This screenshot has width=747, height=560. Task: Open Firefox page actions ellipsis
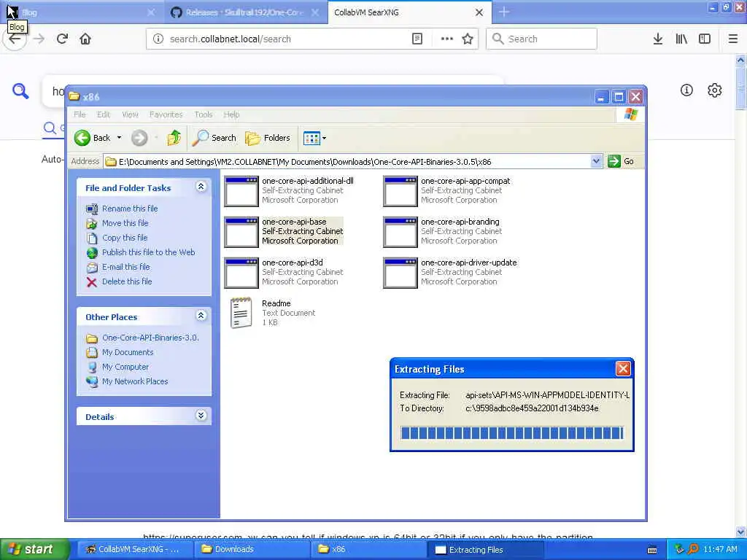click(447, 39)
